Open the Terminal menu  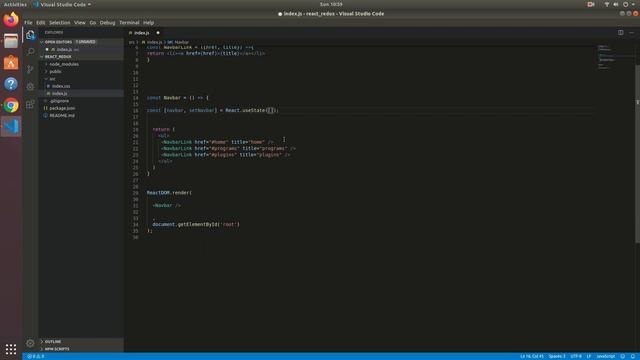click(x=129, y=22)
